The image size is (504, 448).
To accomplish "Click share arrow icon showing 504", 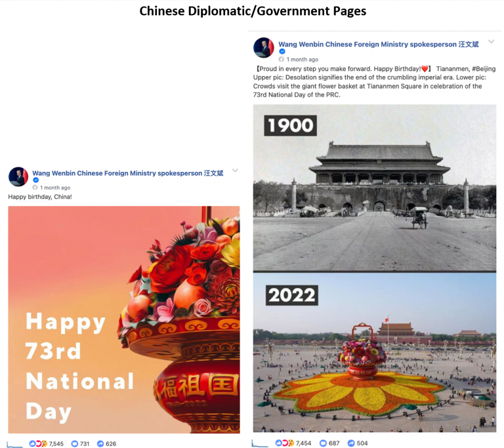I will click(x=351, y=443).
